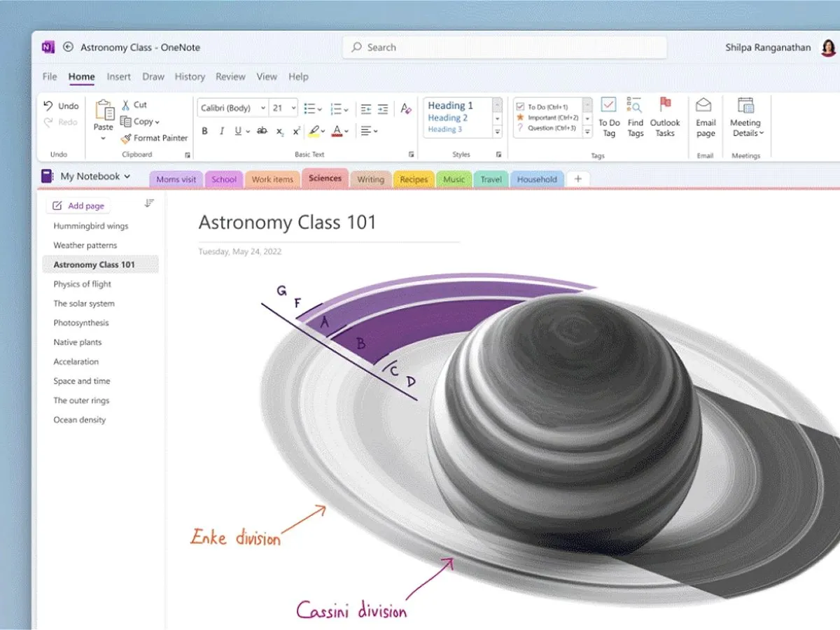Viewport: 840px width, 630px height.
Task: Apply superscript formatting
Action: click(297, 131)
